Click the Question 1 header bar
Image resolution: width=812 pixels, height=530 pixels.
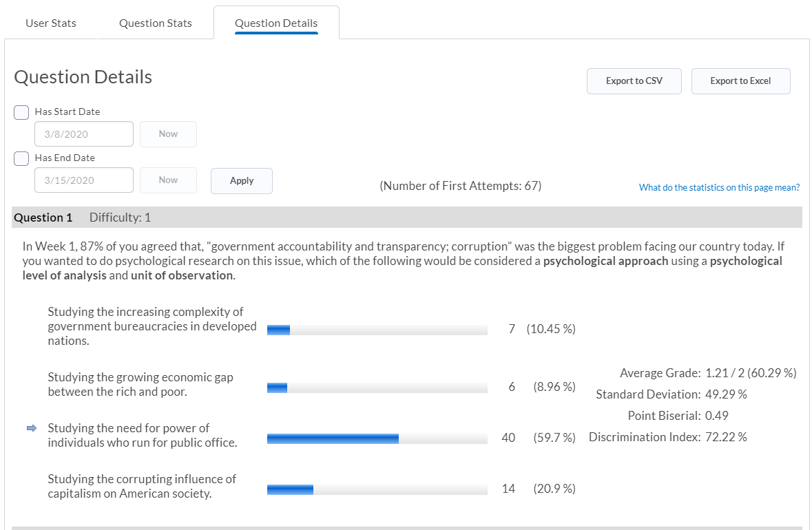pyautogui.click(x=406, y=218)
